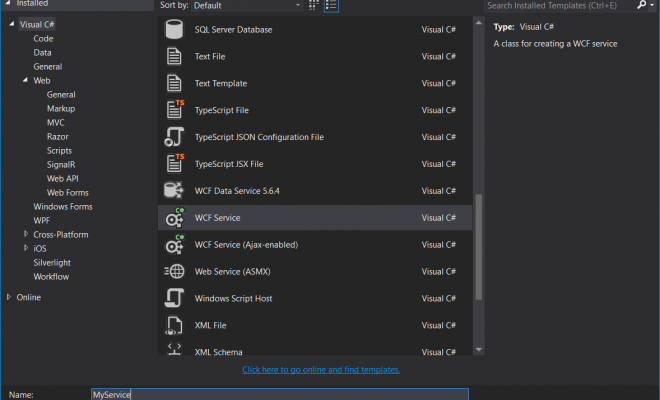Select the 'TypeScript JSX File' name
The width and height of the screenshot is (660, 400).
(229, 164)
